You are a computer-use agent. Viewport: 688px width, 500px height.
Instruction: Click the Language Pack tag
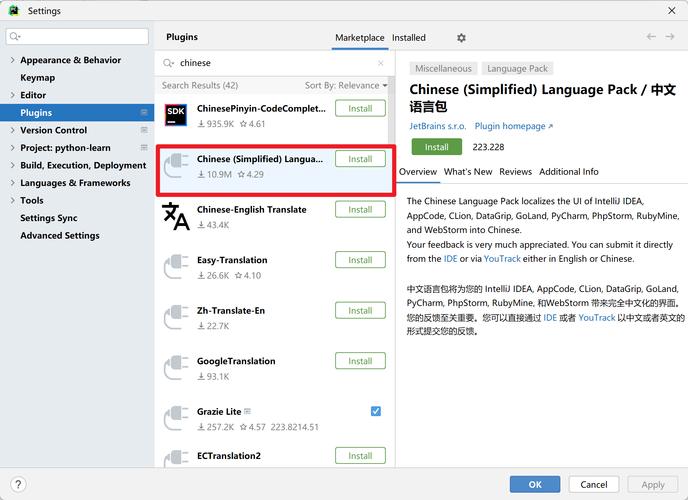pos(517,69)
